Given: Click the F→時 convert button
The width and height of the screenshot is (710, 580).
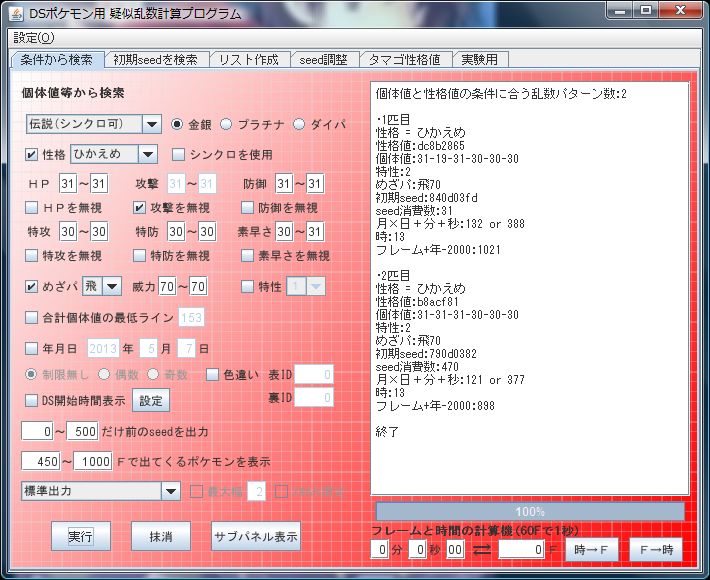Looking at the screenshot, I should [656, 550].
